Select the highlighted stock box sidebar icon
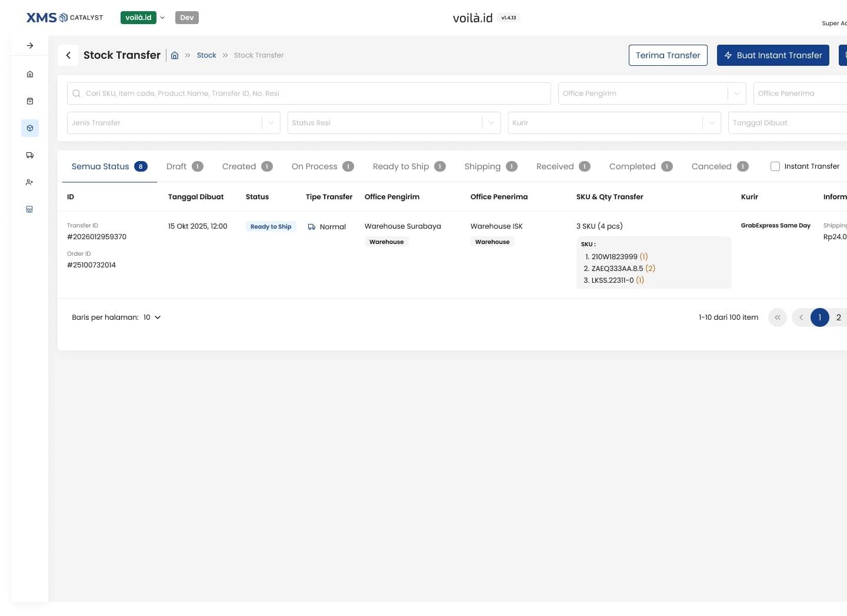 coord(30,128)
